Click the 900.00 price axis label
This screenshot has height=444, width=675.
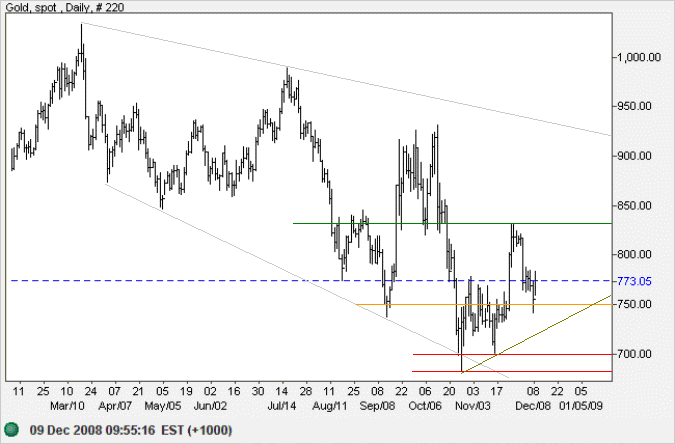coord(634,156)
